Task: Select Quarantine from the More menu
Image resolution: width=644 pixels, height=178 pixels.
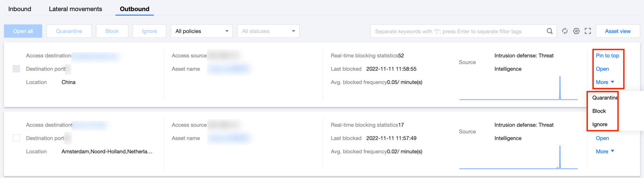Action: point(604,98)
